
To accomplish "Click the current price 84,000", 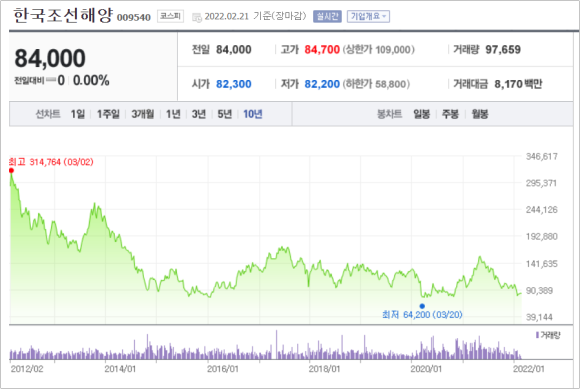I will (x=50, y=58).
